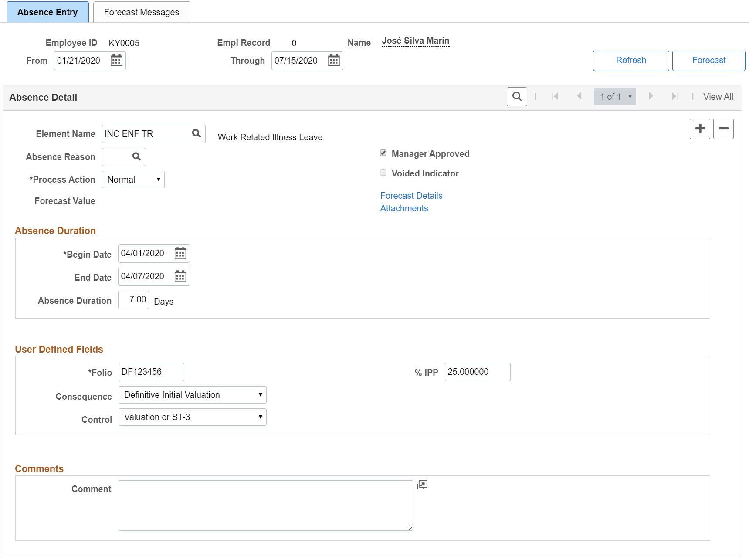The width and height of the screenshot is (749, 560).
Task: Click the Comments section heading
Action: (x=39, y=469)
